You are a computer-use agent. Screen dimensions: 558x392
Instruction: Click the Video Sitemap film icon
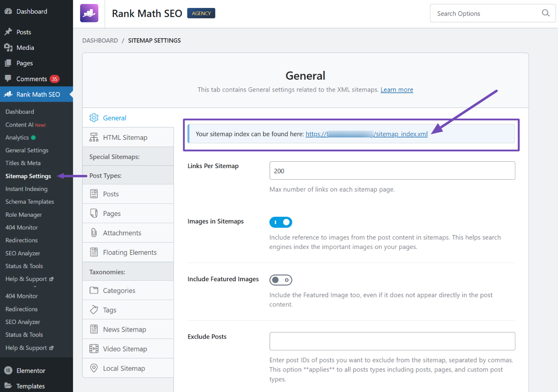(x=94, y=349)
